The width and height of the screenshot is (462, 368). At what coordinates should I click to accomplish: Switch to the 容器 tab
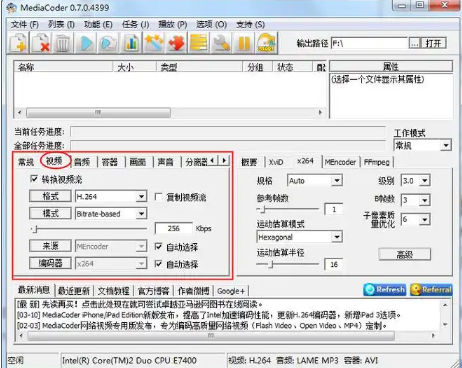(110, 162)
